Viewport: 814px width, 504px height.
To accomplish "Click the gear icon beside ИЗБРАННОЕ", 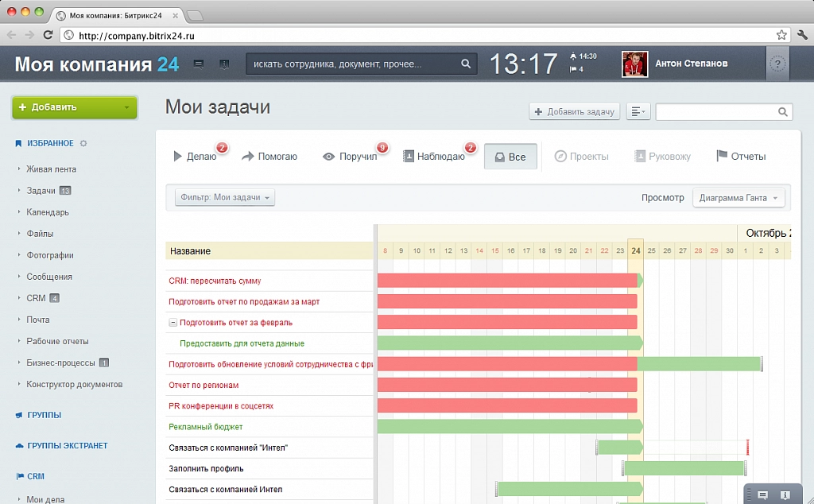I will pyautogui.click(x=83, y=144).
